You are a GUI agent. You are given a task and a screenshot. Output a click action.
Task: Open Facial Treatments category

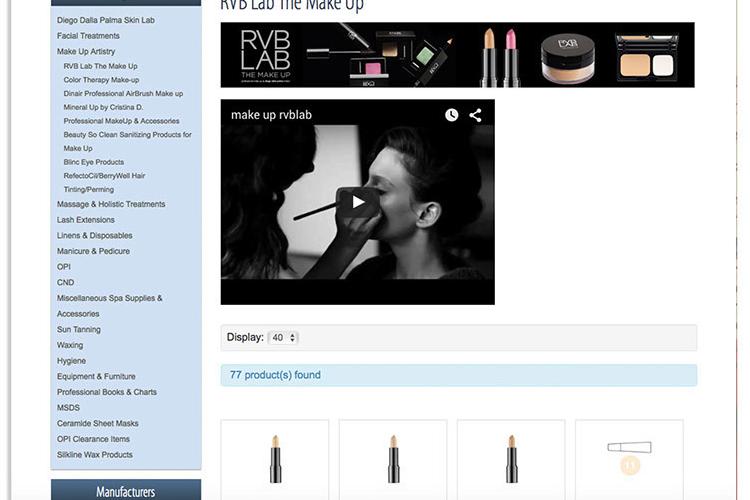tap(88, 36)
